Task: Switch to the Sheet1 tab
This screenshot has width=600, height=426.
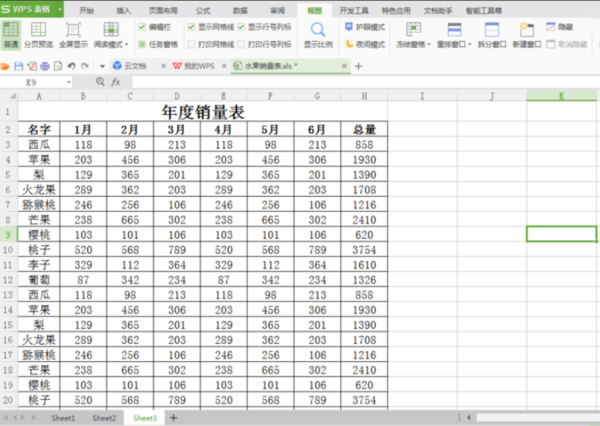Action: [x=63, y=418]
